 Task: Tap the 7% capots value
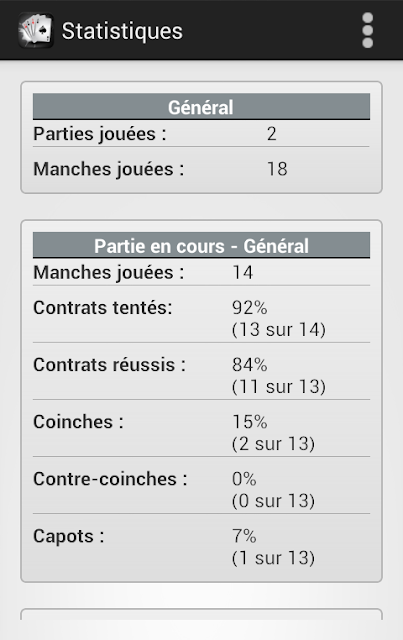[244, 536]
